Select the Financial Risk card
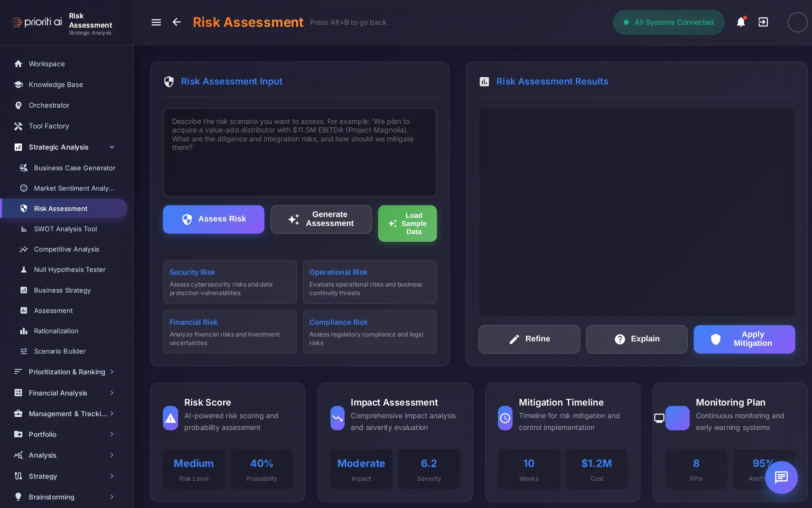The width and height of the screenshot is (812, 508). pyautogui.click(x=230, y=332)
